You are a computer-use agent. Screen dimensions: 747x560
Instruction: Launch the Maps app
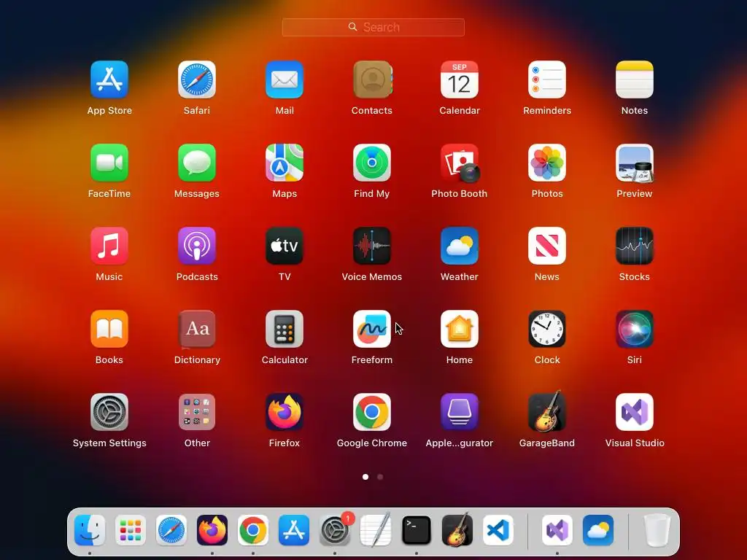pos(285,163)
